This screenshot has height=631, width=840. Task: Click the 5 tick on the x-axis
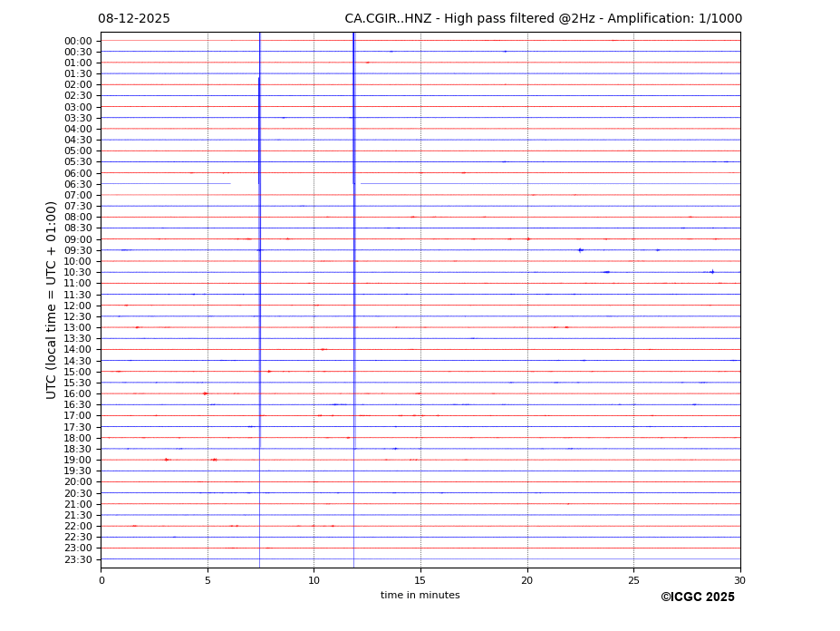208,580
